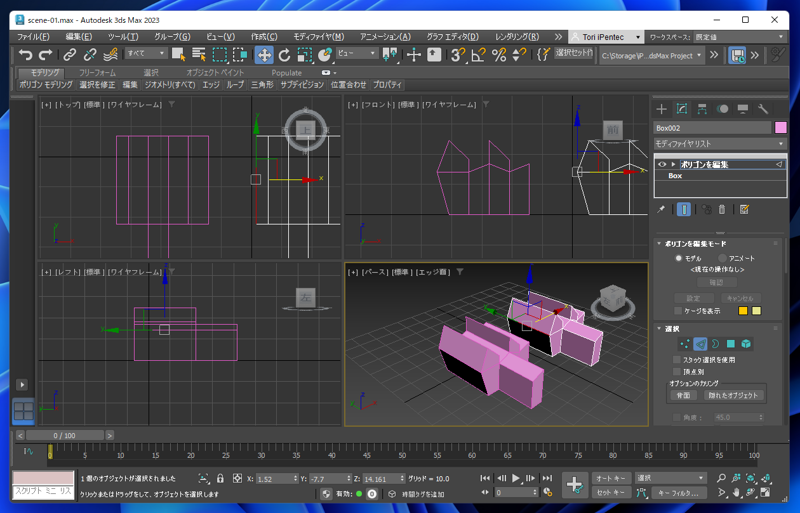
Task: Select the Unlink selection icon
Action: click(x=90, y=55)
